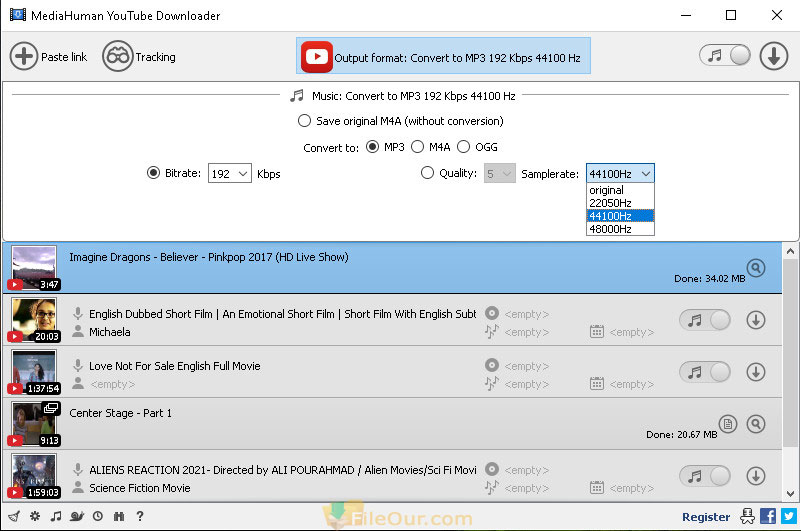Open help with the question mark icon

click(140, 516)
